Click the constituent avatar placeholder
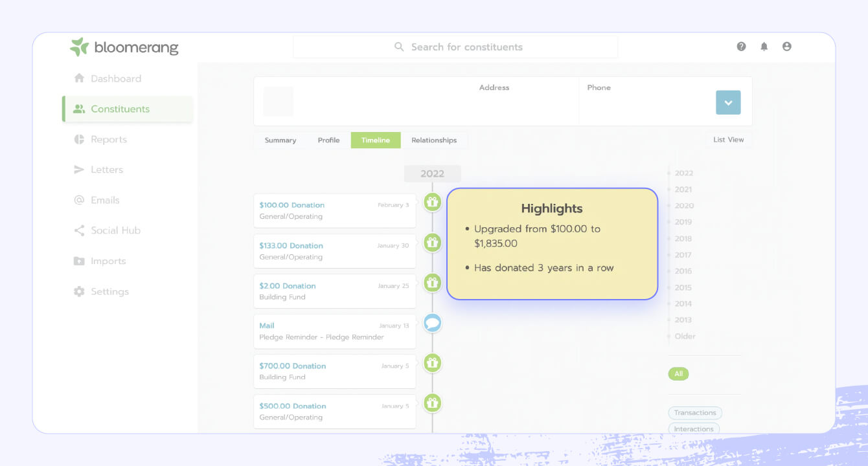 (x=278, y=102)
